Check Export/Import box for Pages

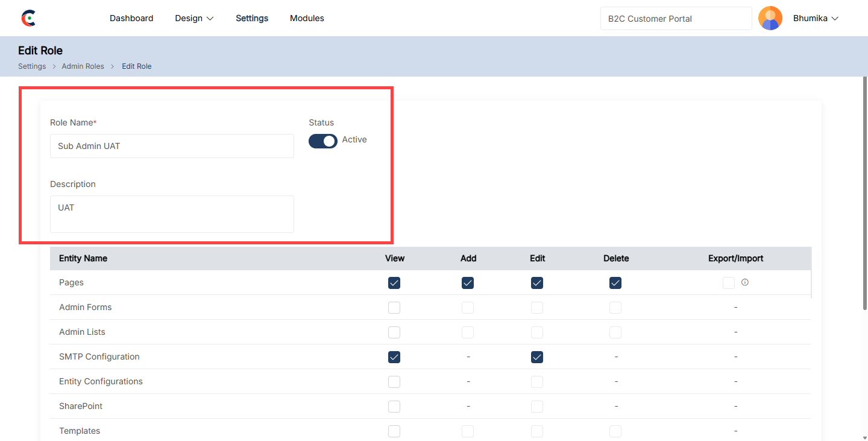(729, 283)
